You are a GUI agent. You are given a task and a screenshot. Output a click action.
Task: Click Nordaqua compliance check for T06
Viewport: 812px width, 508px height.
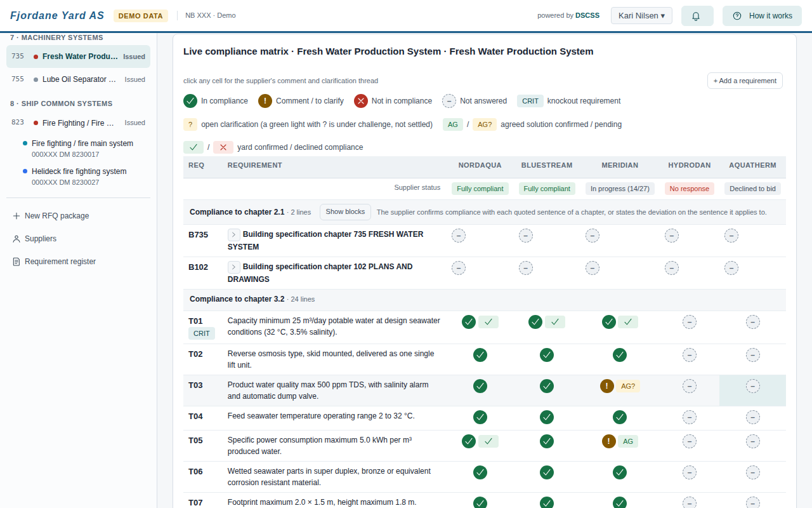(480, 472)
